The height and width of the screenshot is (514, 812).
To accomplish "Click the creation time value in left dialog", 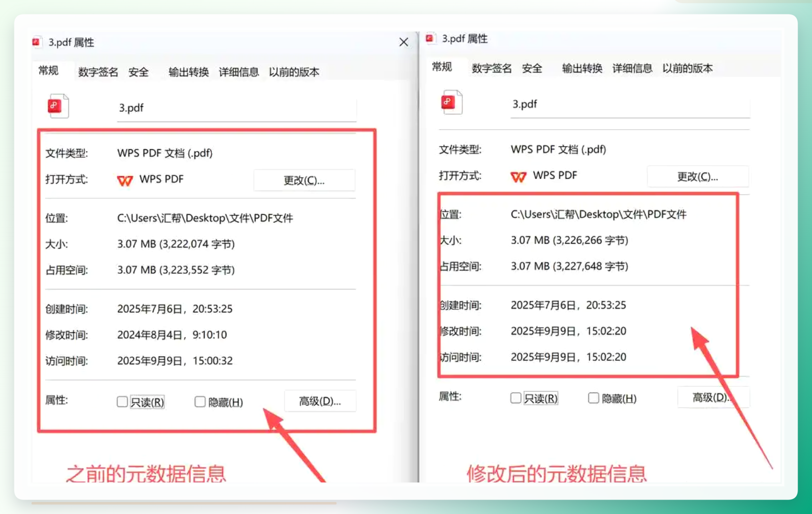I will (175, 309).
